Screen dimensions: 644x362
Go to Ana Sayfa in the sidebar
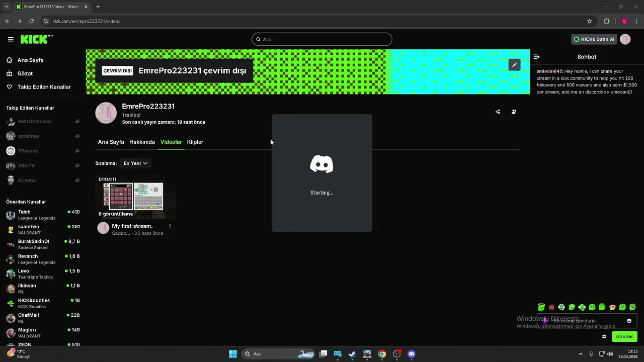30,60
